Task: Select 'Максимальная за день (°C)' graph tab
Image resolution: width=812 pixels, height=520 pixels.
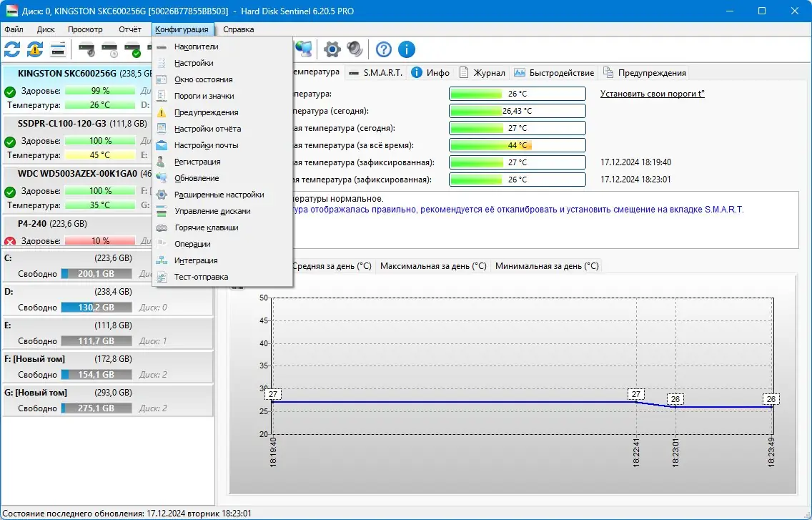Action: tap(433, 265)
